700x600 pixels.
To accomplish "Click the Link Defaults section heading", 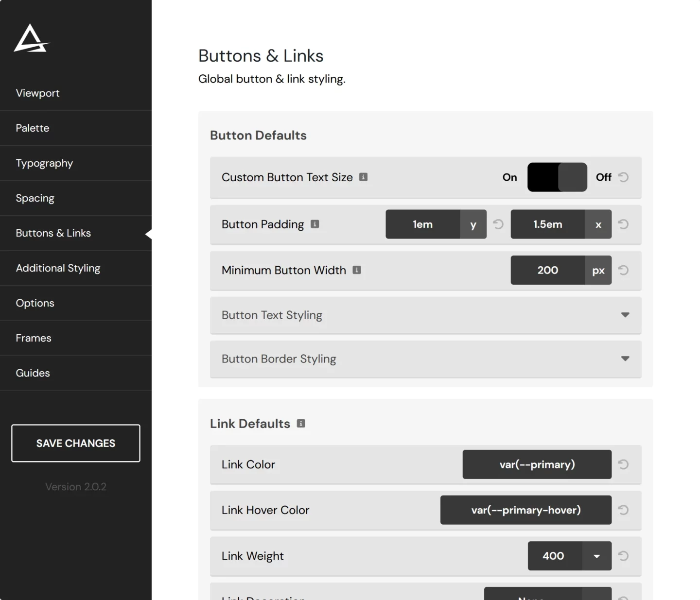I will [250, 423].
